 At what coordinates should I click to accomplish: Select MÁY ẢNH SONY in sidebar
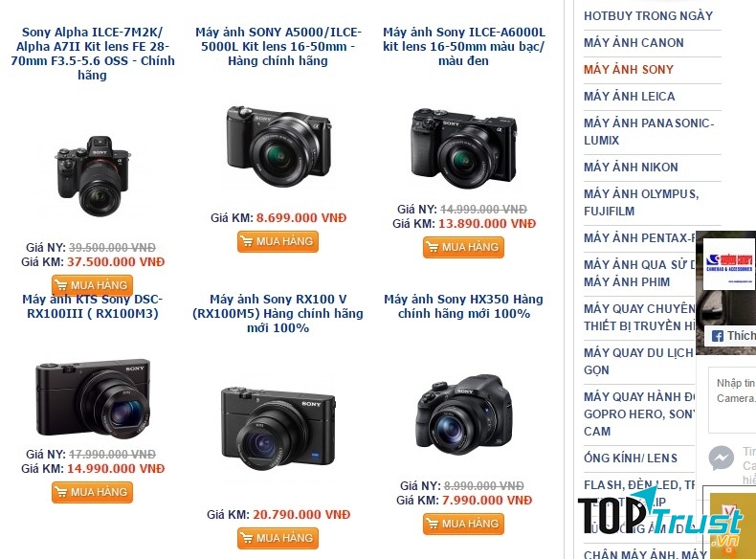628,70
